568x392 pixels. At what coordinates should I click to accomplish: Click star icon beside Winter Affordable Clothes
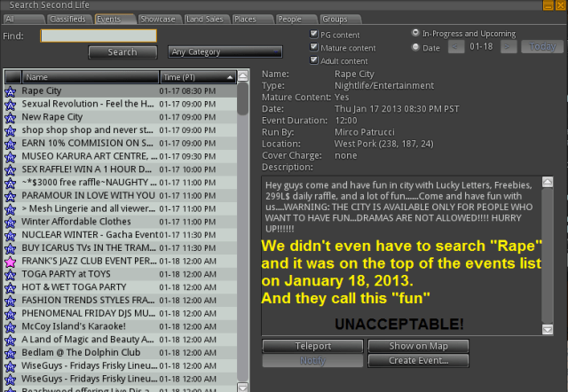click(x=10, y=222)
